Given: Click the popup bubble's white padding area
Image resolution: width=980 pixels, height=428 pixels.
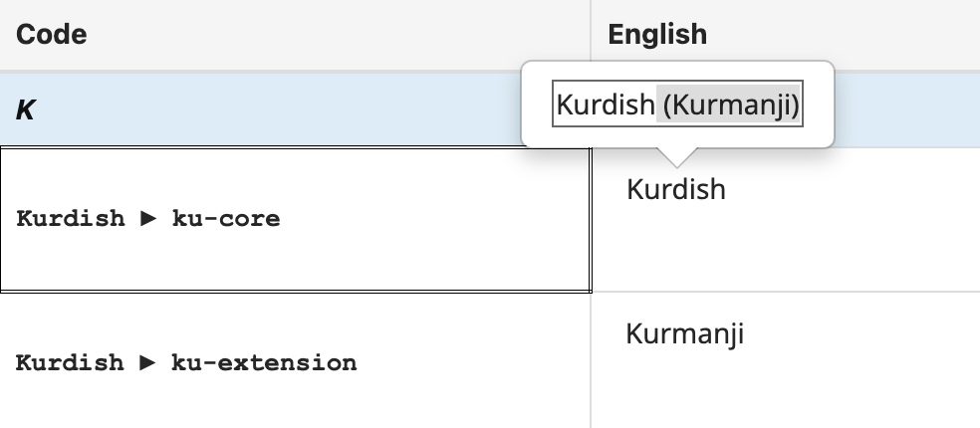Looking at the screenshot, I should (x=677, y=136).
